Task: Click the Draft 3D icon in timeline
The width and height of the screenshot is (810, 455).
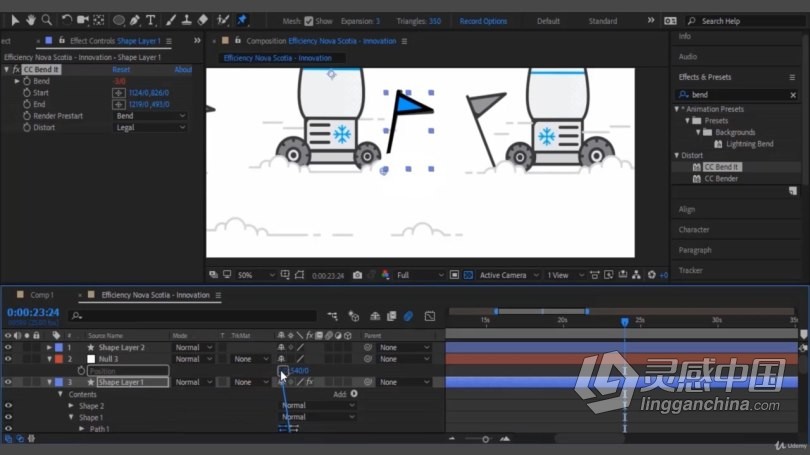Action: [x=354, y=316]
